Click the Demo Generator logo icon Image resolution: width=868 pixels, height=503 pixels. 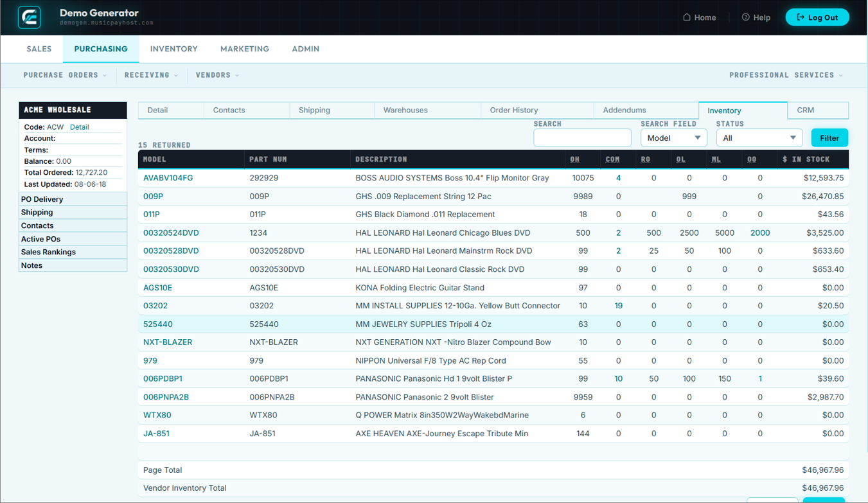click(x=30, y=17)
